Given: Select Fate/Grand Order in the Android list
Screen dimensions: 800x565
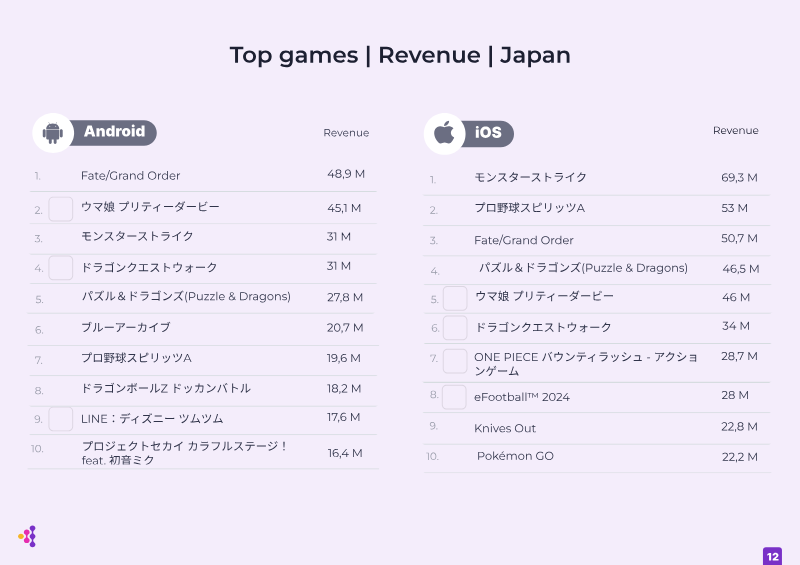Looking at the screenshot, I should click(131, 176).
